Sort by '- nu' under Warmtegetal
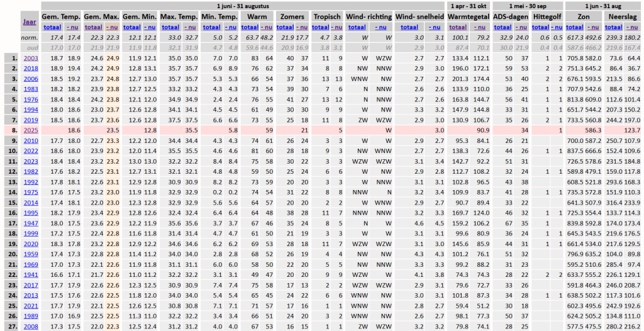Viewport: 644px width, 331px height. point(480,27)
